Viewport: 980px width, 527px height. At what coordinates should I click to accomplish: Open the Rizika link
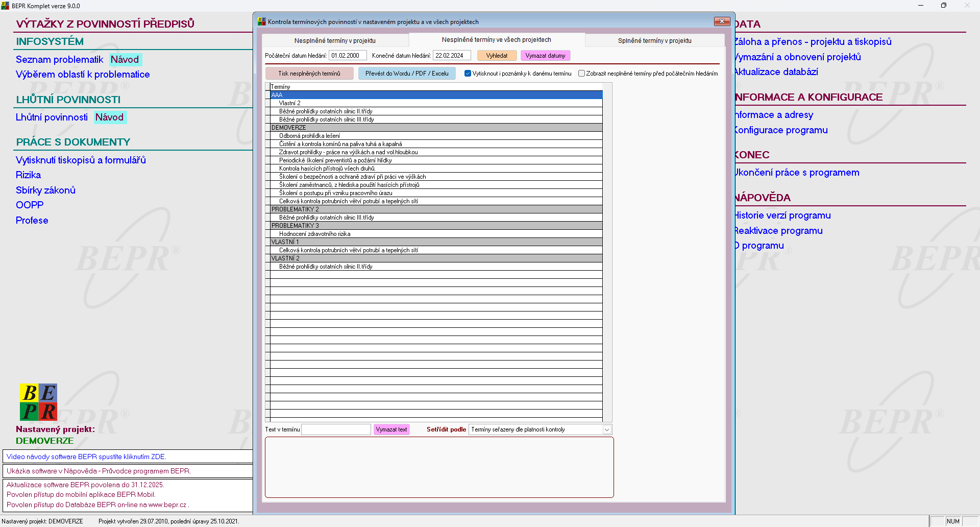point(28,175)
